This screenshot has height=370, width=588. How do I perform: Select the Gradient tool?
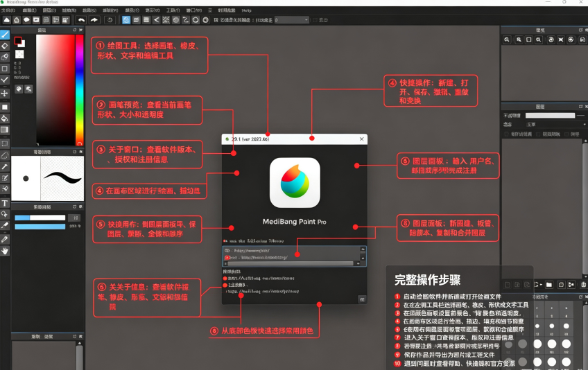click(4, 130)
